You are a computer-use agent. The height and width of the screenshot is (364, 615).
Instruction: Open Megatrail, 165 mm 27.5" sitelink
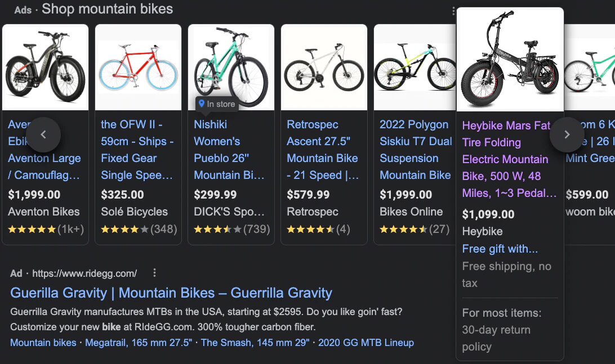tap(139, 343)
